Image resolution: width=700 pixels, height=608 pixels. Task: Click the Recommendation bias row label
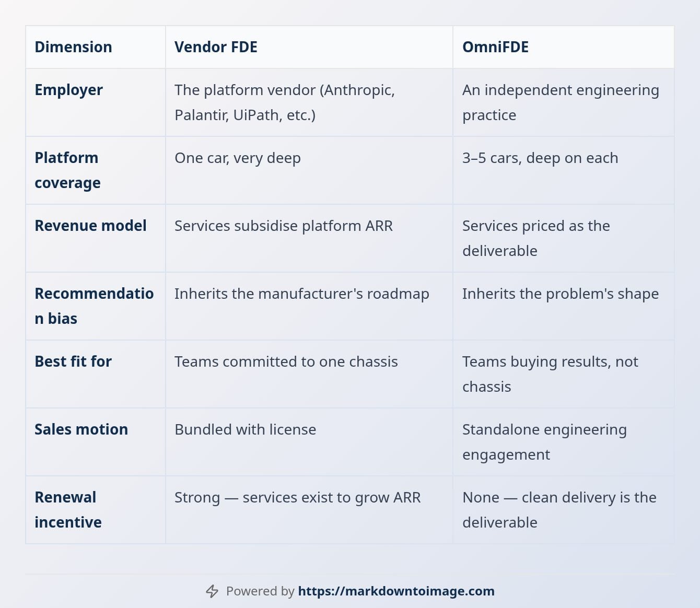(x=94, y=306)
